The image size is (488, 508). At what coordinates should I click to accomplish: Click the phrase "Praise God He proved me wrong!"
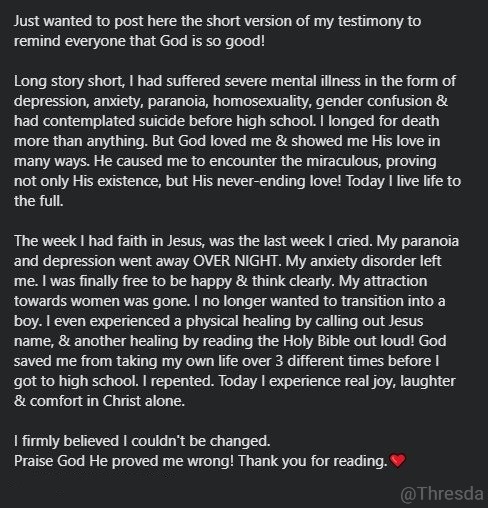(x=124, y=461)
